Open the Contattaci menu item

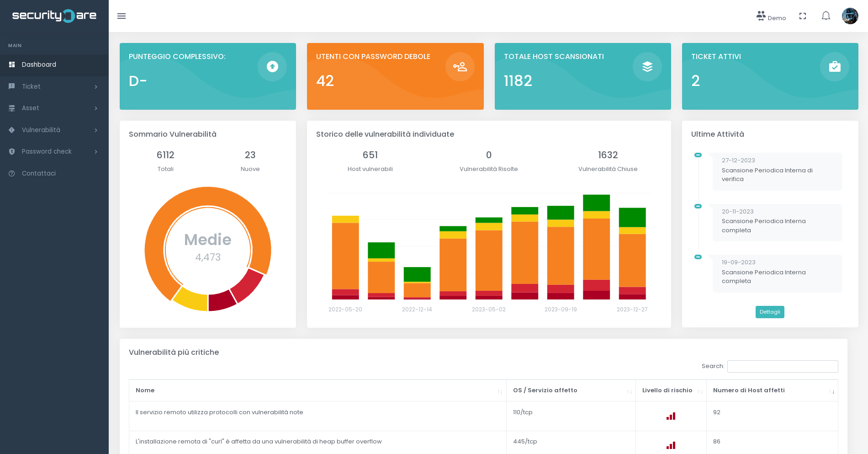pos(54,173)
